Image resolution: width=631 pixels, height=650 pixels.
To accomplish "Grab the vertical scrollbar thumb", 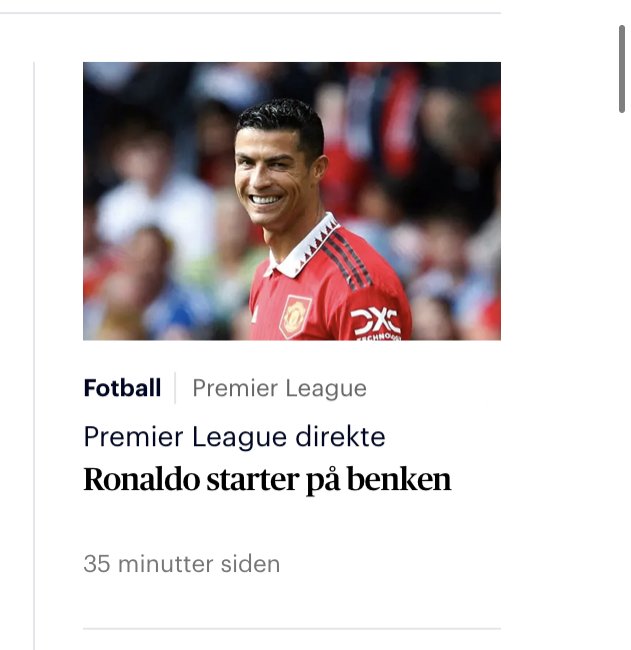I will [621, 69].
